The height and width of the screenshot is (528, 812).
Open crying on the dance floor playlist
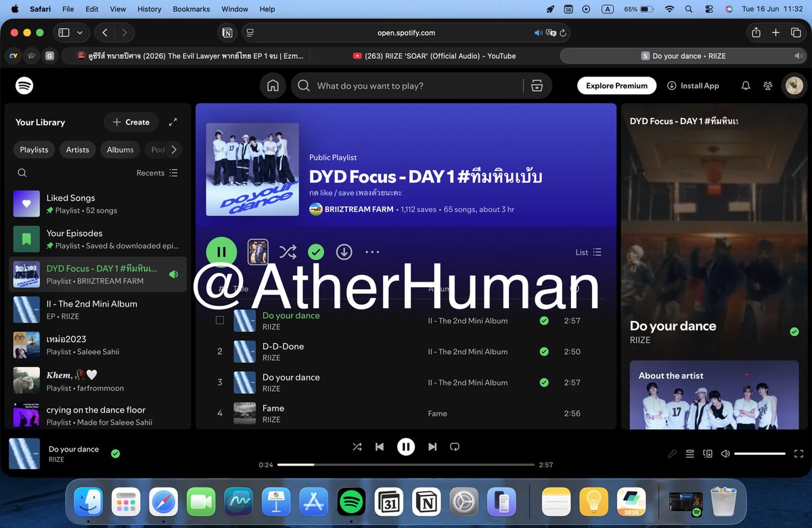pos(97,415)
